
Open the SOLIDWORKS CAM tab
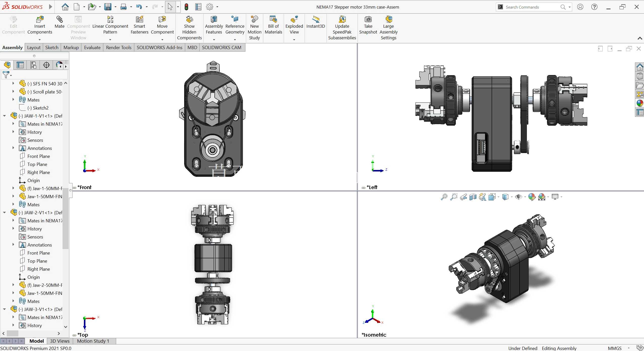coord(221,47)
